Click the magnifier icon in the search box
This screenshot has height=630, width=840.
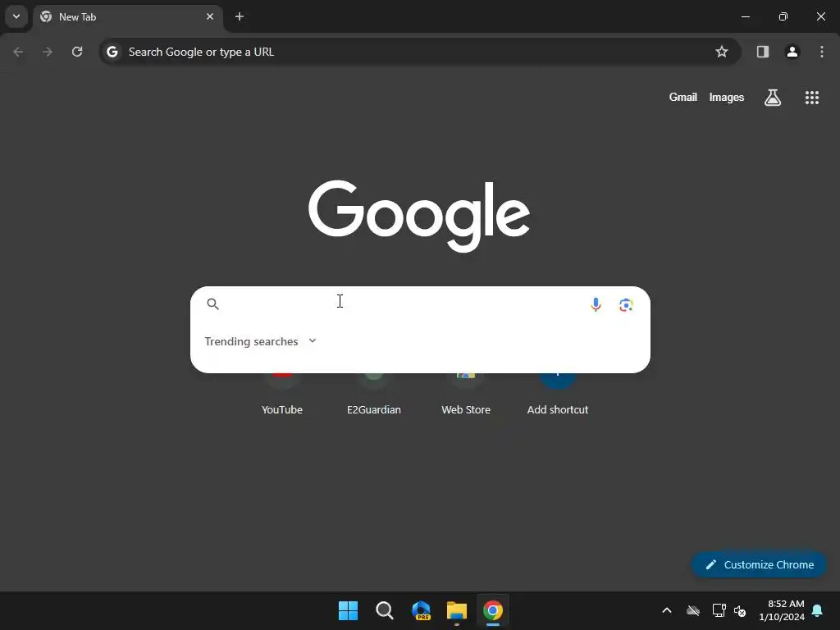click(212, 304)
